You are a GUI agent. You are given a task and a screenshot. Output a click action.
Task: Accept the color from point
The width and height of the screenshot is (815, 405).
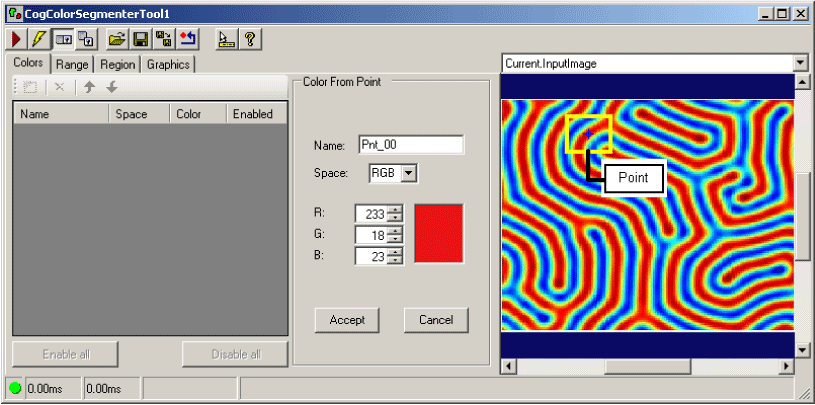[347, 320]
